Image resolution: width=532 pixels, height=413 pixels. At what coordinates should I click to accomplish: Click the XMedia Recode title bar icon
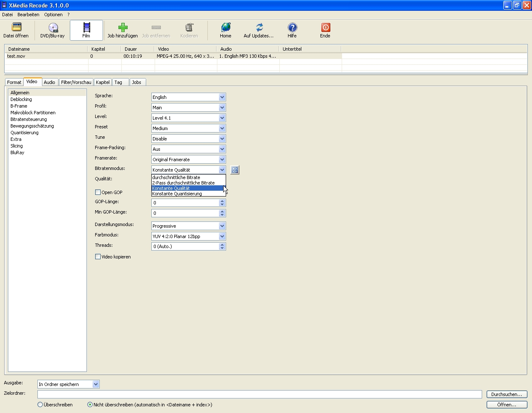point(4,5)
